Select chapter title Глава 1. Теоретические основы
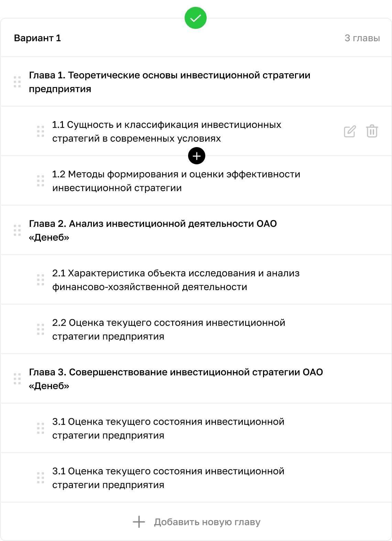The image size is (392, 541). click(x=170, y=82)
